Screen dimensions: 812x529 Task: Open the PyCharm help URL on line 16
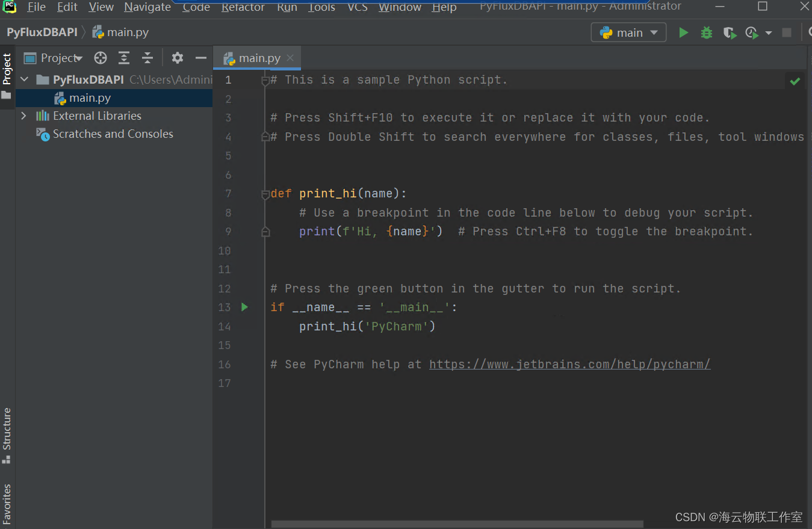pyautogui.click(x=569, y=364)
